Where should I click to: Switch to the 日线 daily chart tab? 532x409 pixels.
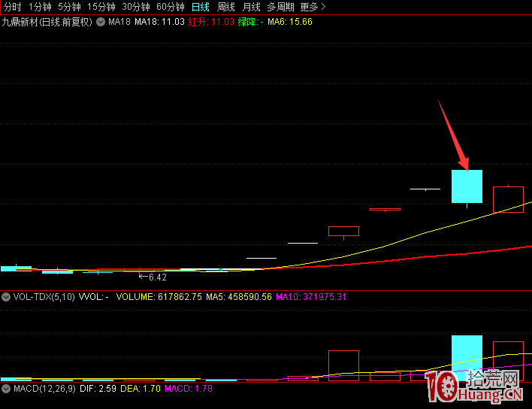(201, 7)
